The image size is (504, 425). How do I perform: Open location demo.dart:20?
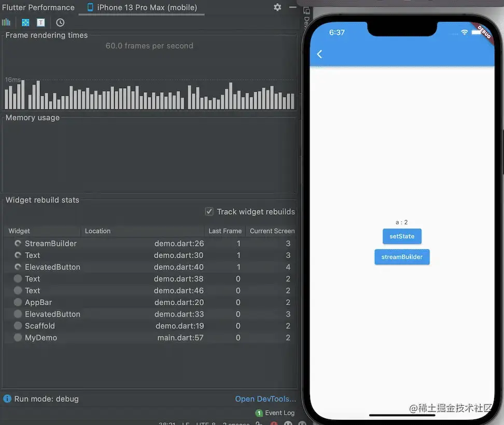179,302
